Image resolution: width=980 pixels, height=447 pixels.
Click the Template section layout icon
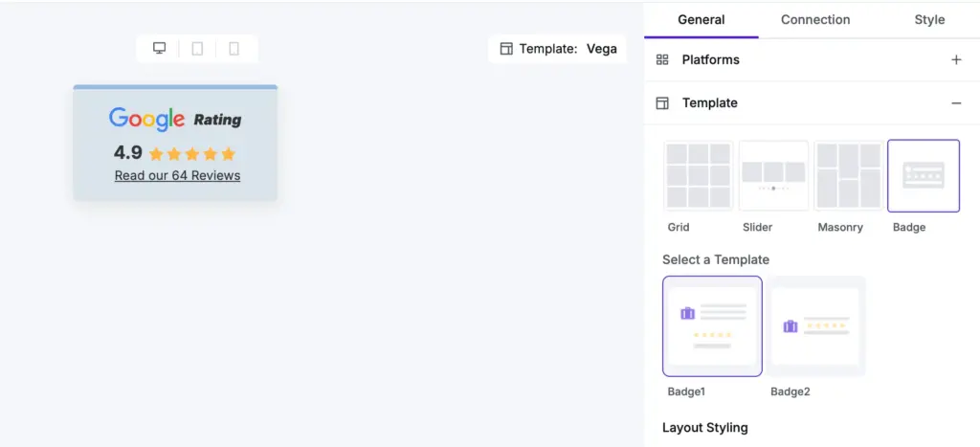[662, 103]
